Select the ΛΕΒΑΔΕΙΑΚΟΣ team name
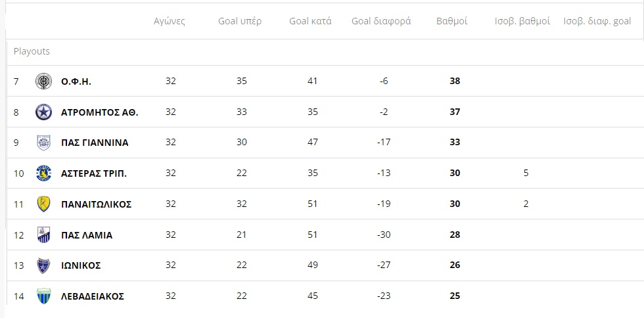 coord(93,296)
